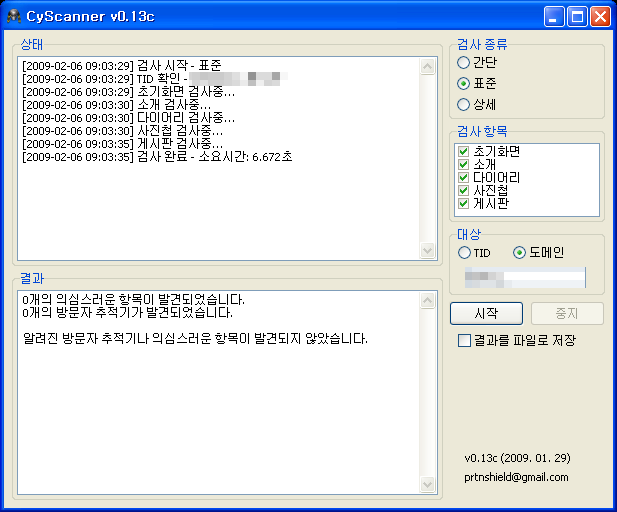The image size is (617, 512).
Task: Click the '알려진 방문자 추적기나...' result message
Action: [x=195, y=338]
